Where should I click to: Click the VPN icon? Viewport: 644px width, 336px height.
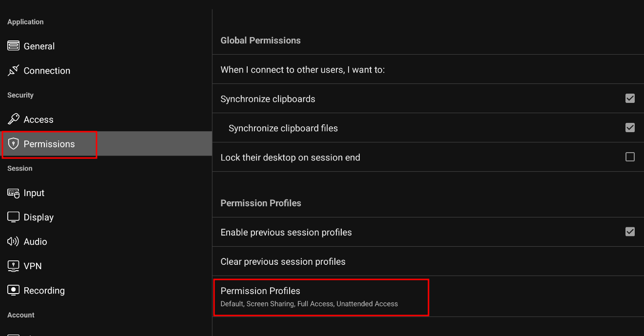[x=13, y=266]
